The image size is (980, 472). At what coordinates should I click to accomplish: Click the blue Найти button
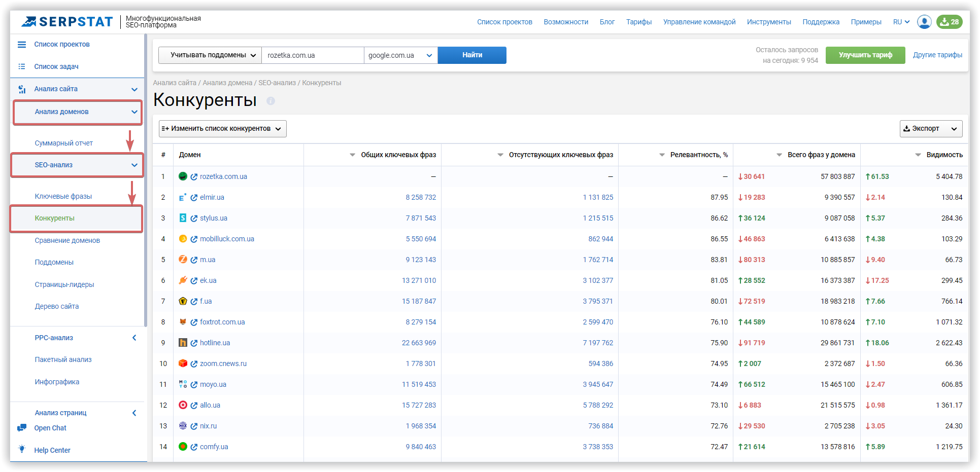pyautogui.click(x=472, y=55)
